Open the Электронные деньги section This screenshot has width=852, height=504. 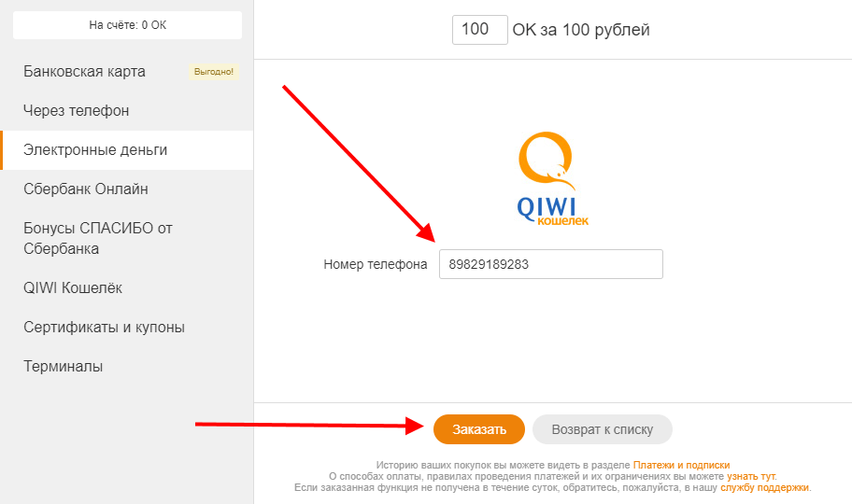[x=95, y=150]
